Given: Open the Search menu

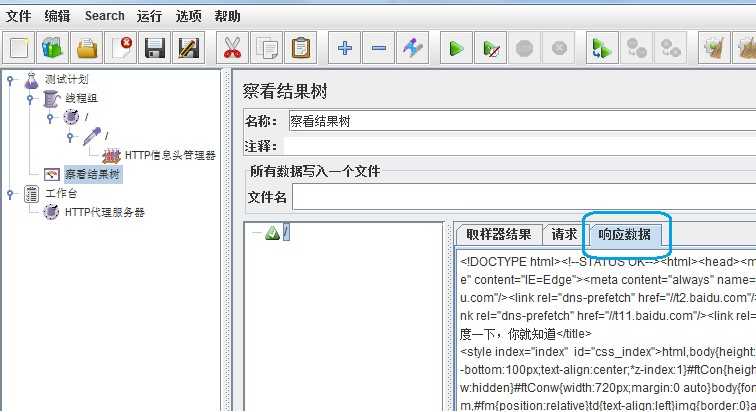Looking at the screenshot, I should pyautogui.click(x=105, y=16).
